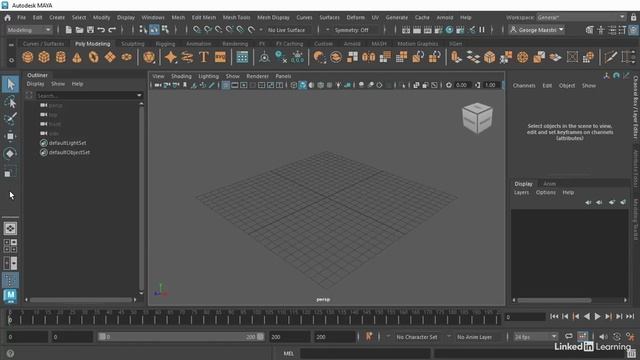Image resolution: width=640 pixels, height=360 pixels.
Task: Open the Outliner Display menu
Action: pos(35,84)
